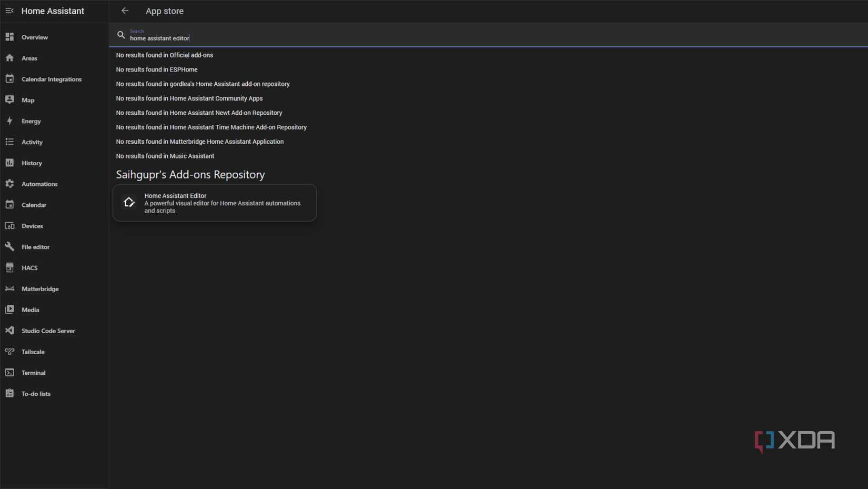The height and width of the screenshot is (489, 868).
Task: Open the Activity panel
Action: tap(54, 142)
